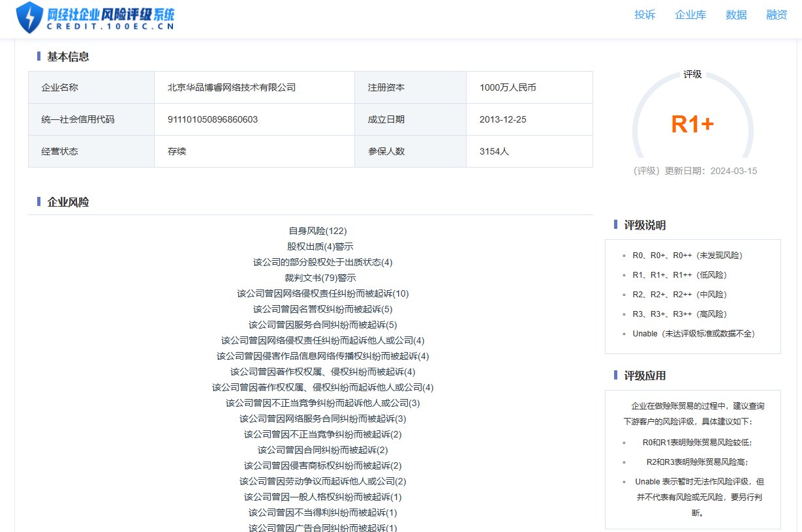This screenshot has width=802, height=532.
Task: Click 该公司曾因一般人格权纠纷而被起诉(1)
Action: (x=323, y=497)
